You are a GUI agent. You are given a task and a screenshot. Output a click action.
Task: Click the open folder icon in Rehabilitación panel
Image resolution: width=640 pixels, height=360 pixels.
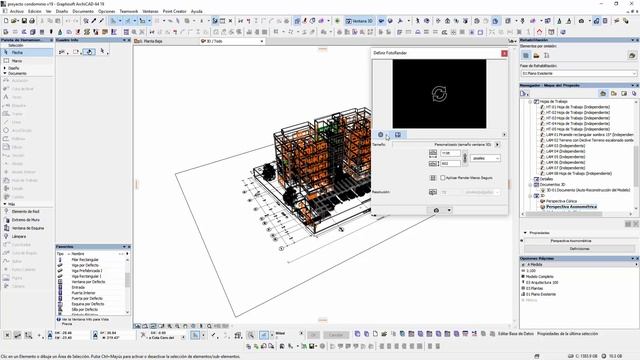click(x=536, y=56)
